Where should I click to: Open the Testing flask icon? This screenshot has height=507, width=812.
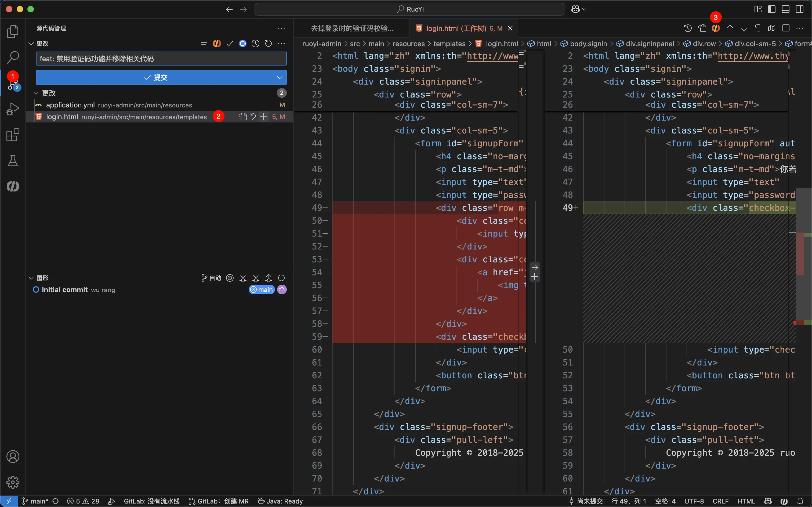[x=13, y=161]
